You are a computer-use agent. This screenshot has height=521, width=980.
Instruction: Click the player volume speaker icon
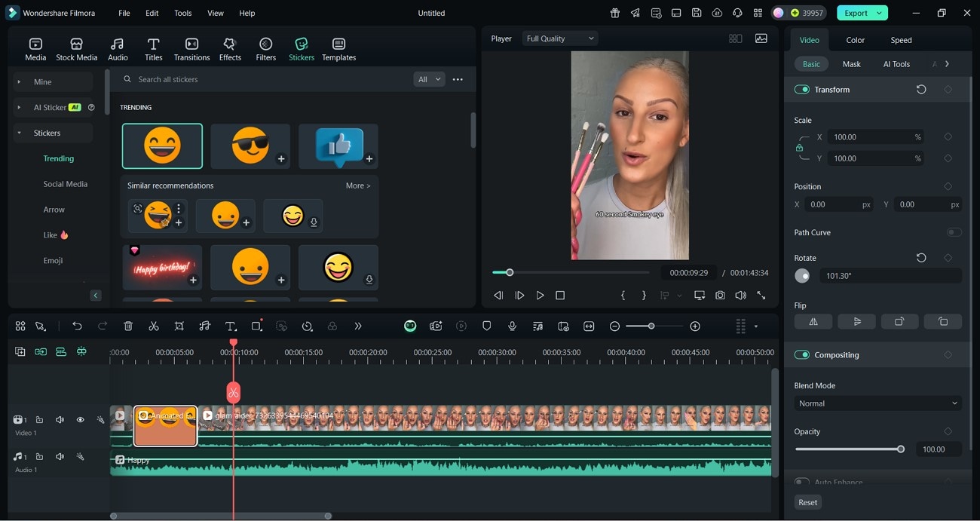click(x=741, y=296)
